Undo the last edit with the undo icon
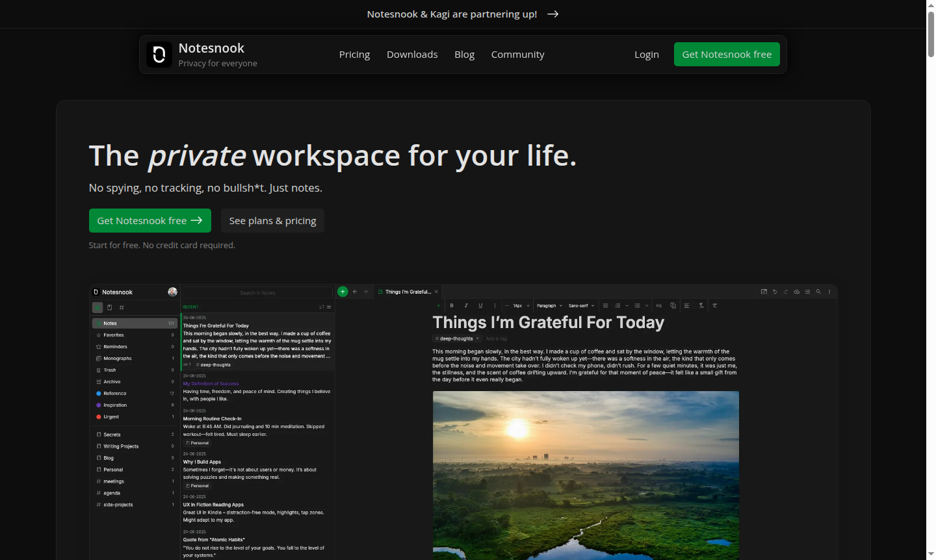The height and width of the screenshot is (560, 936). (x=775, y=291)
